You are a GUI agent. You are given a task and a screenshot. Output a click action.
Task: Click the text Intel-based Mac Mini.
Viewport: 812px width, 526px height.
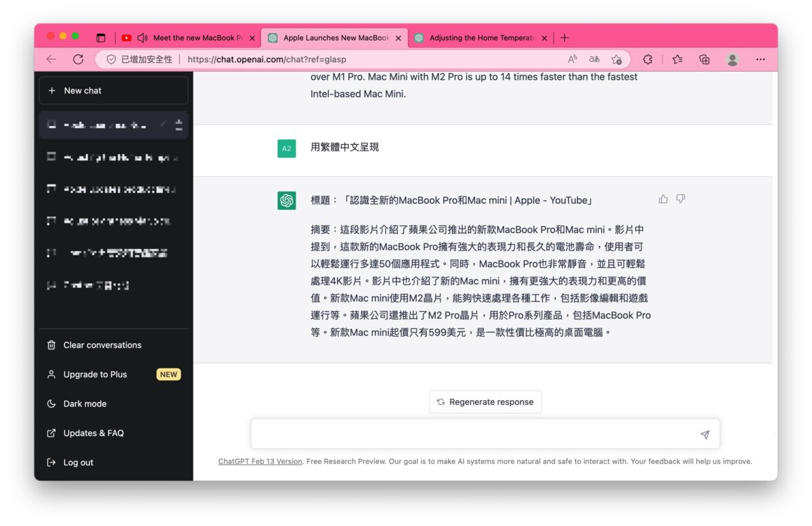coord(358,94)
